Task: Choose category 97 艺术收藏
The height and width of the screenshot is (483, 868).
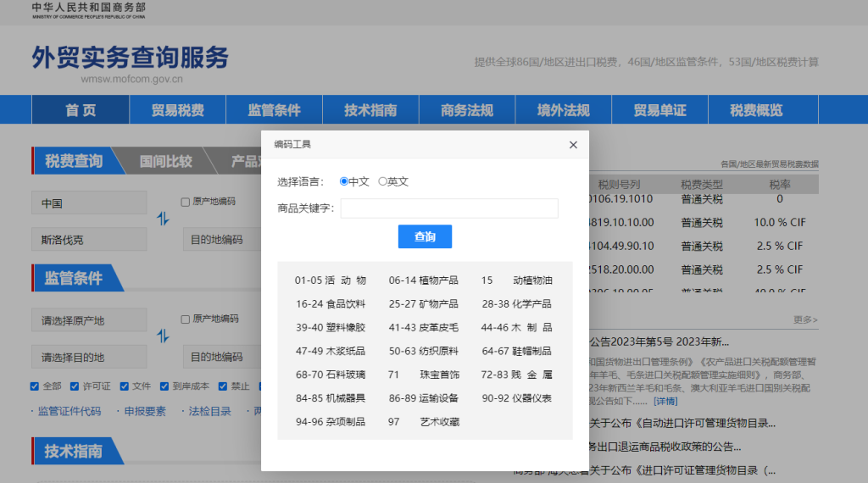Action: point(424,422)
